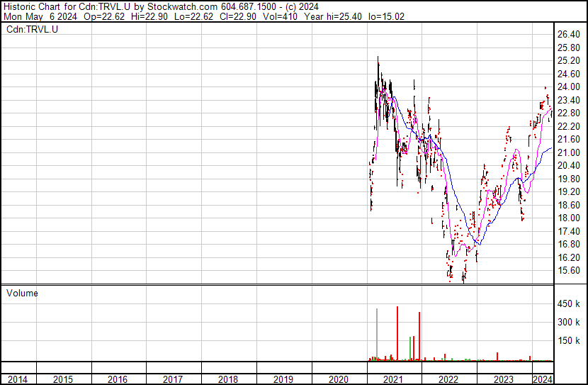
Task: Click the tall gray volume bar
Action: (377, 335)
